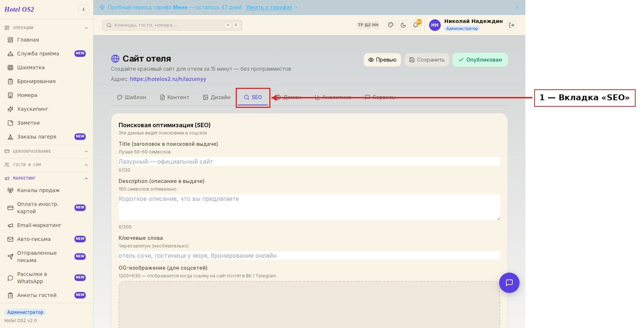Image resolution: width=644 pixels, height=328 pixels.
Task: Click the Hotel OS2 logo
Action: [19, 9]
